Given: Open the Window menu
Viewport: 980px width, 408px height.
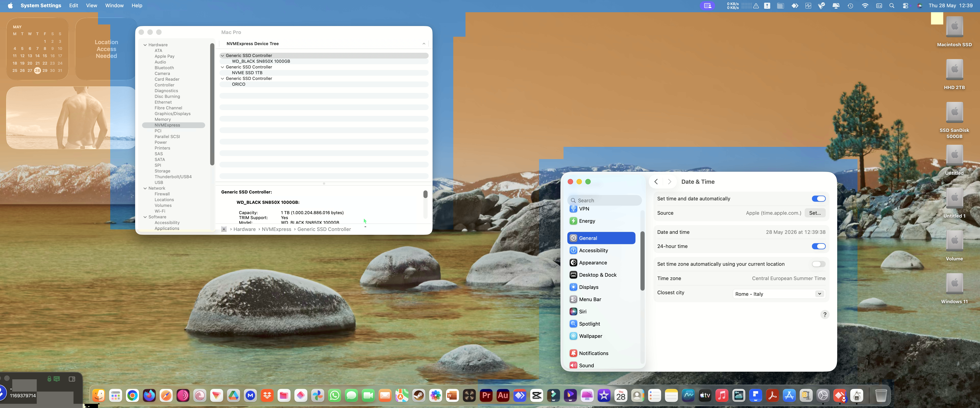Looking at the screenshot, I should click(114, 6).
